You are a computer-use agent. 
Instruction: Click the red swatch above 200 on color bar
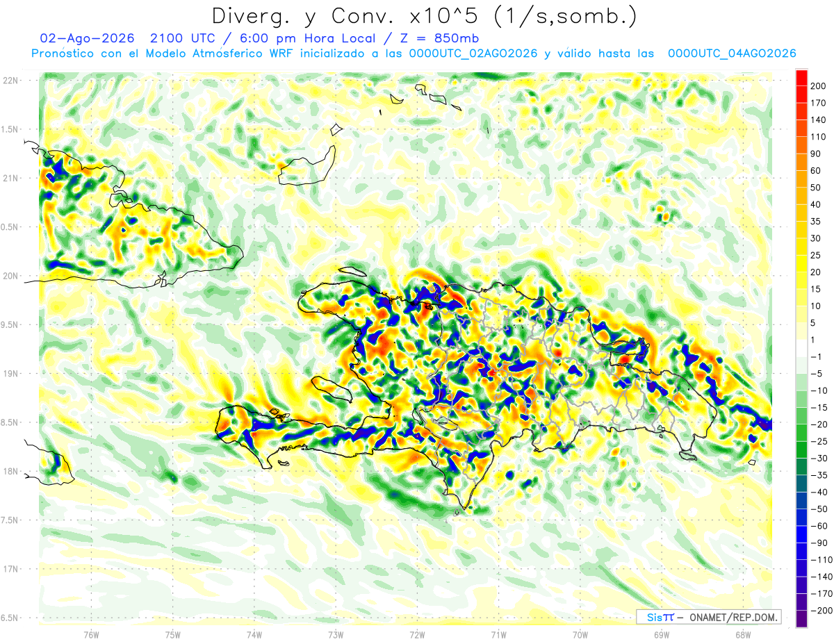point(801,78)
